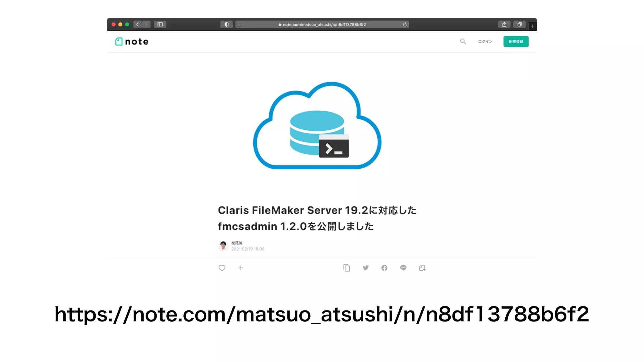Click the ログイン login link

click(x=485, y=41)
